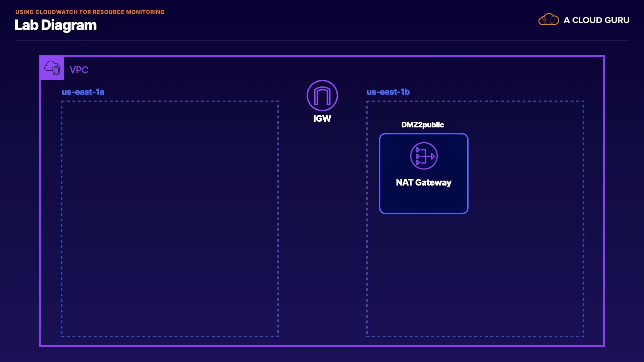Click the horizontal divider line under the title

pos(322,41)
